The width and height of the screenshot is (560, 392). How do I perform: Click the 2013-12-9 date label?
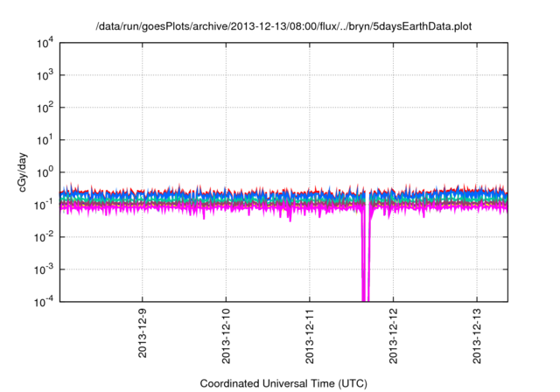pos(143,333)
